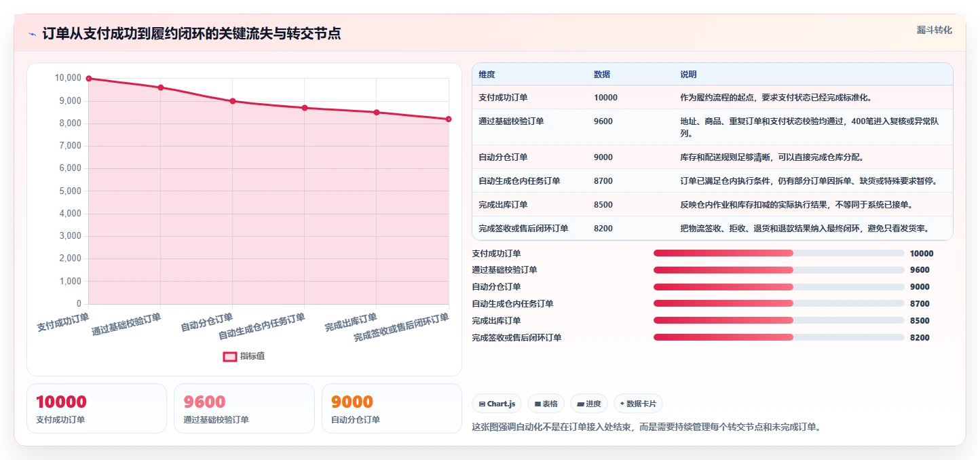This screenshot has width=980, height=460.
Task: Click the description starting 库存和配送规则足够清晰
Action: click(x=772, y=157)
